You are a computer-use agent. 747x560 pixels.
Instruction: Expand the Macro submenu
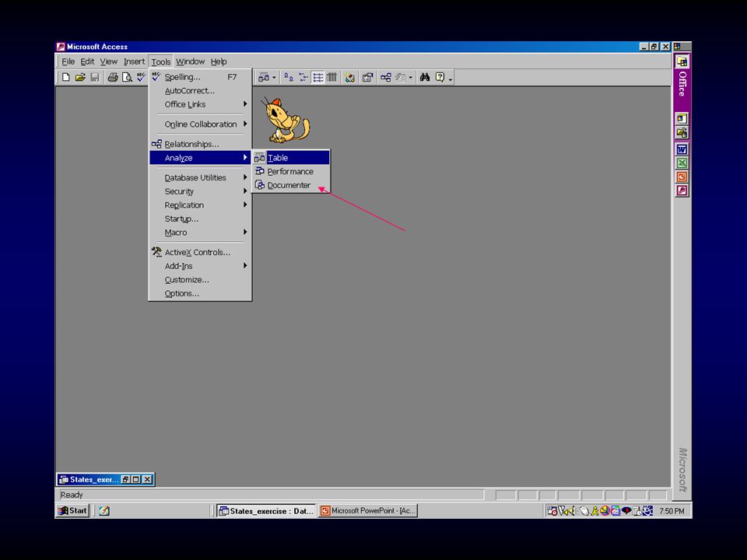click(x=200, y=233)
